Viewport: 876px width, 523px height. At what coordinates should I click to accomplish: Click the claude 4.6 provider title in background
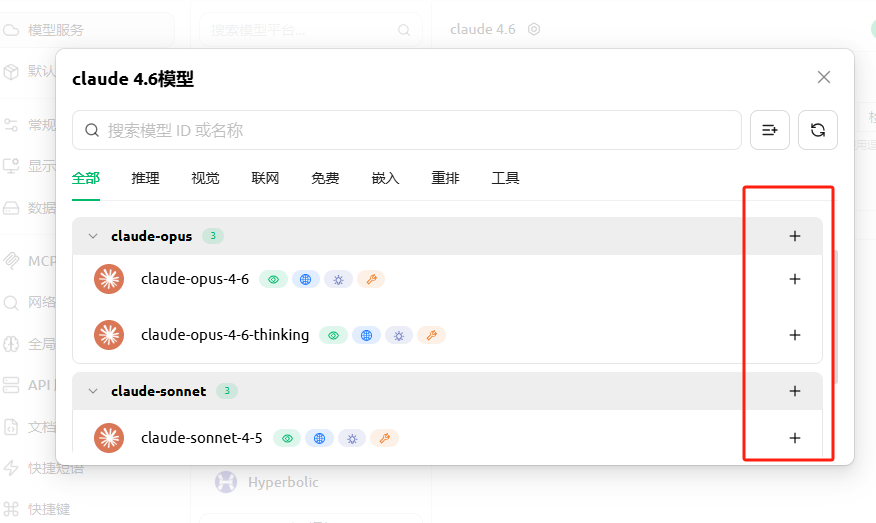[x=483, y=29]
